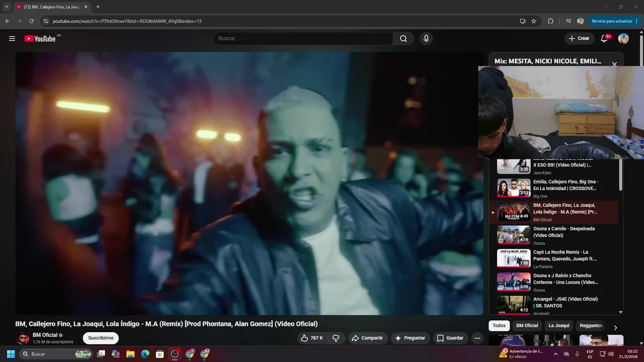Viewport: 644px width, 362px height.
Task: Click the playlist panel scrollbar
Action: click(621, 175)
